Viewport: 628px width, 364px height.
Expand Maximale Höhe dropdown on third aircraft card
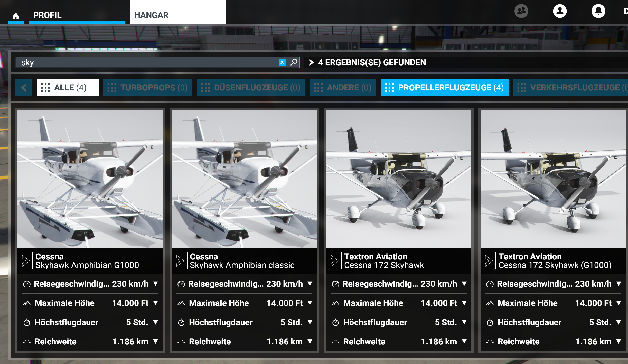point(464,303)
